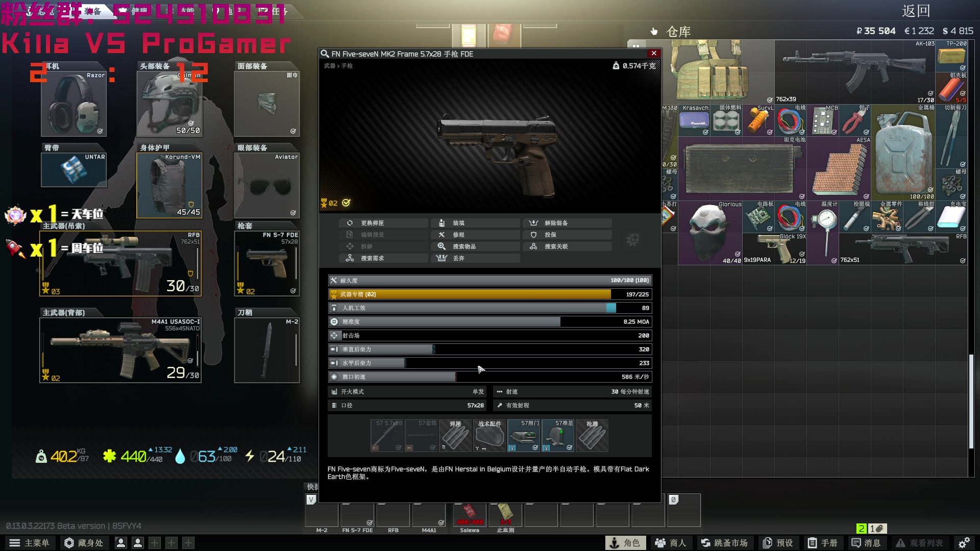
Task: Open 消息 messages tab
Action: 866,543
